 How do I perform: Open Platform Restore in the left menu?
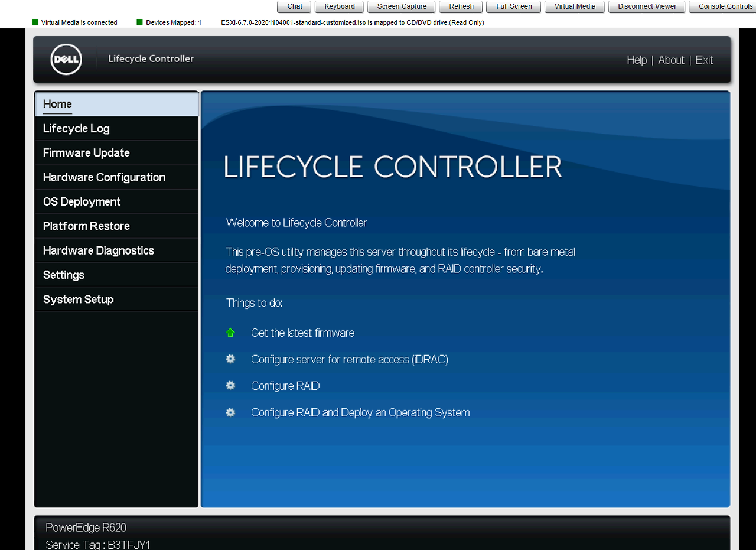point(117,226)
